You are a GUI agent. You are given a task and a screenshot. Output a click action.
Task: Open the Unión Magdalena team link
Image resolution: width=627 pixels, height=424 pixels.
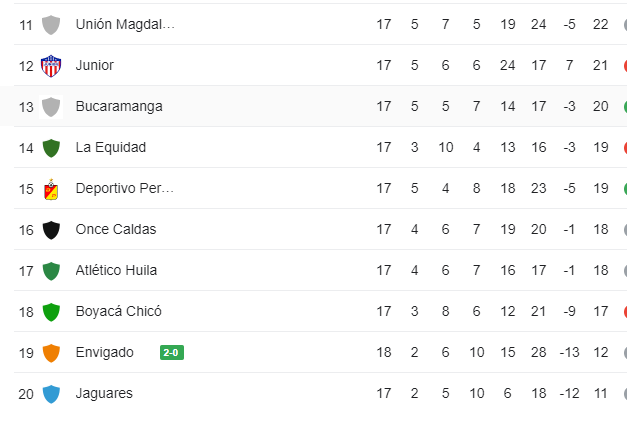click(125, 24)
